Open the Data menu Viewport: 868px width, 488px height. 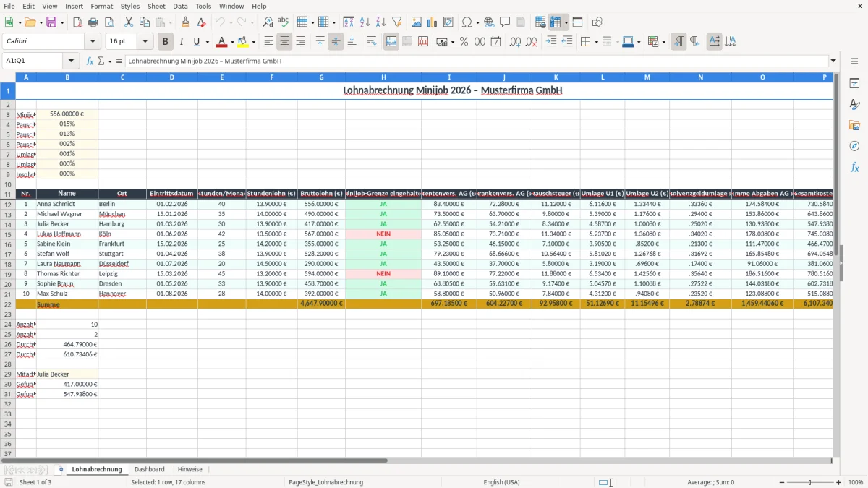point(180,6)
